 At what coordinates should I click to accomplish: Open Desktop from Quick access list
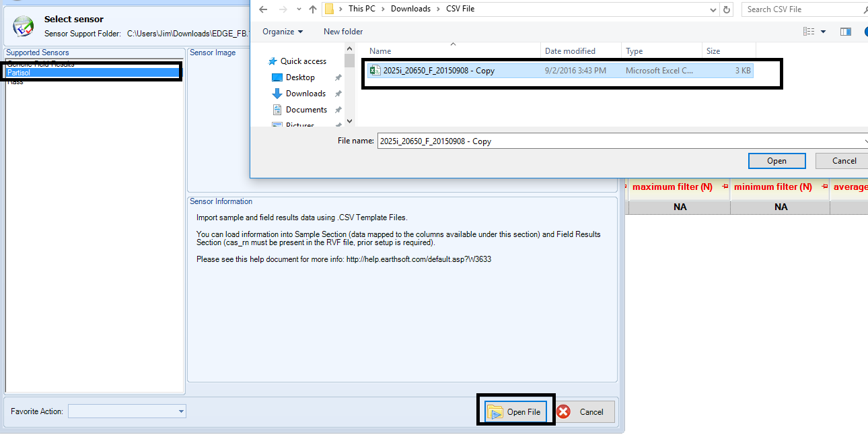point(300,77)
